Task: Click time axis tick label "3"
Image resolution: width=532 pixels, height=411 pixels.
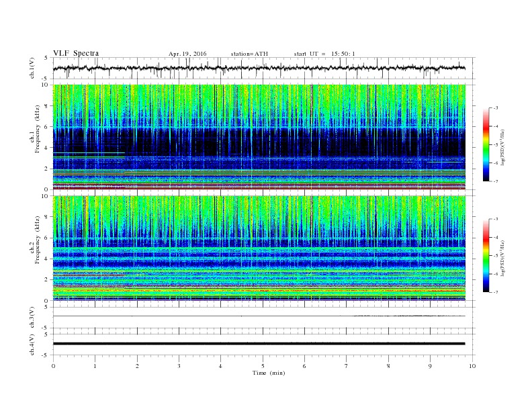Action: pyautogui.click(x=179, y=366)
